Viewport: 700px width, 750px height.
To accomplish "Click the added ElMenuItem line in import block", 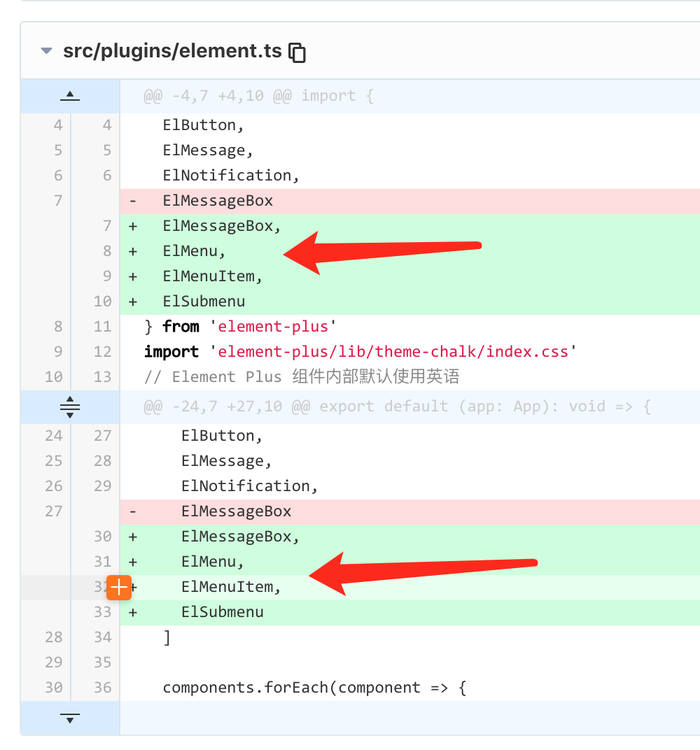I will point(213,276).
